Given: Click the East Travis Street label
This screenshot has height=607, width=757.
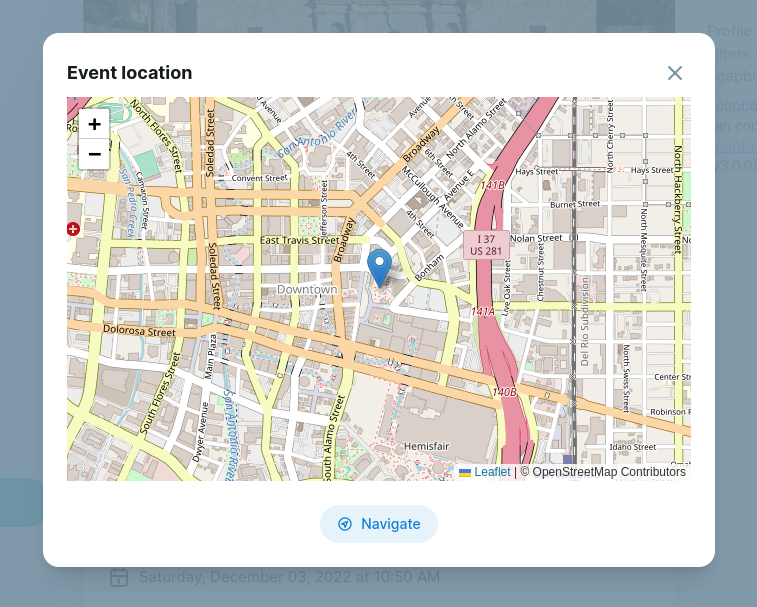Looking at the screenshot, I should [299, 240].
